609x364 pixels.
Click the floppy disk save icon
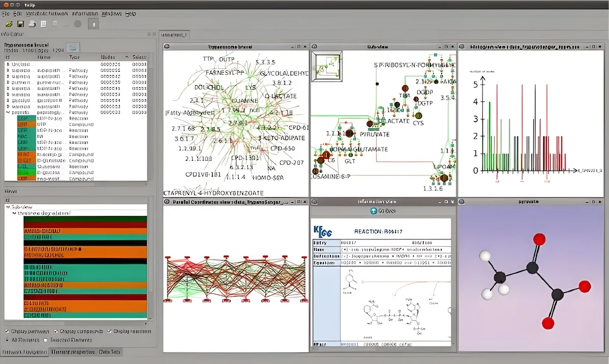pyautogui.click(x=20, y=24)
